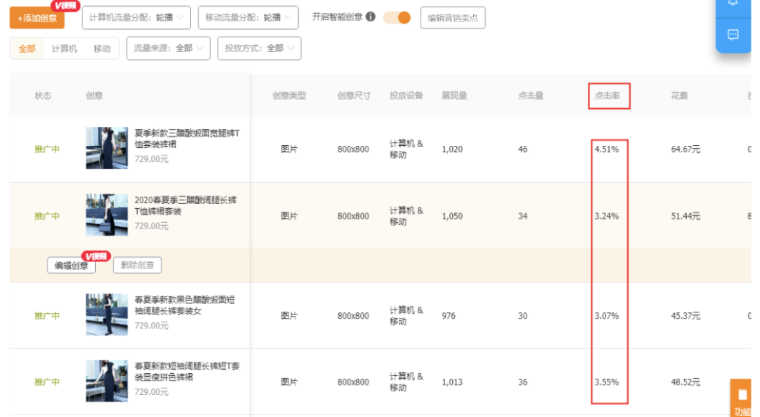Select the 移动 device tab

[102, 48]
